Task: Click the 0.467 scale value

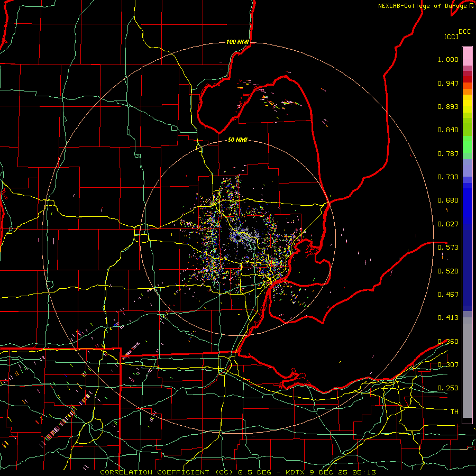Action: point(448,295)
